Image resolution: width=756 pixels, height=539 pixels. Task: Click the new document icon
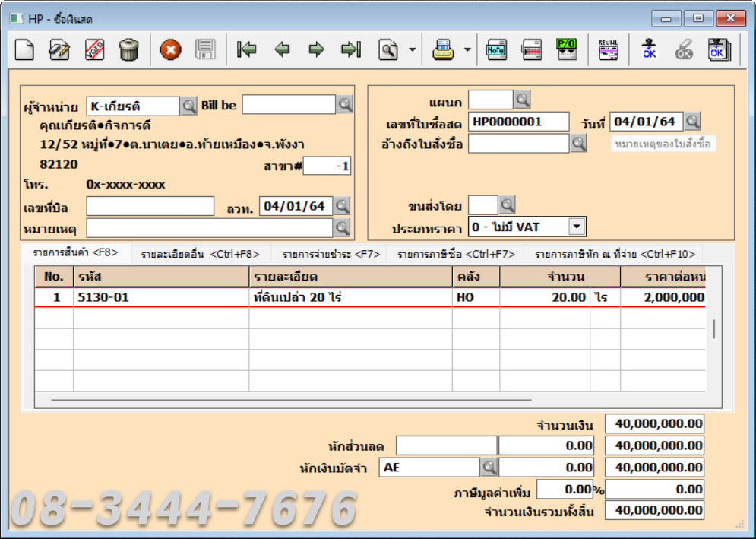pyautogui.click(x=24, y=49)
